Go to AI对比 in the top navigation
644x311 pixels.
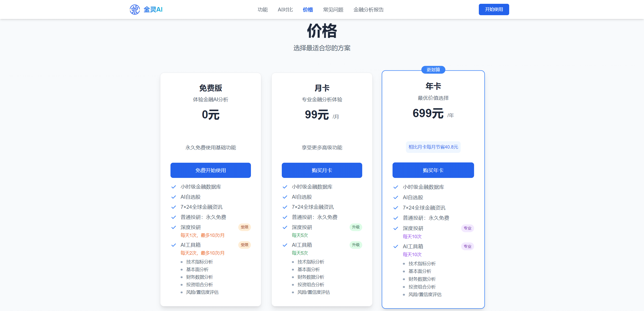tap(285, 10)
